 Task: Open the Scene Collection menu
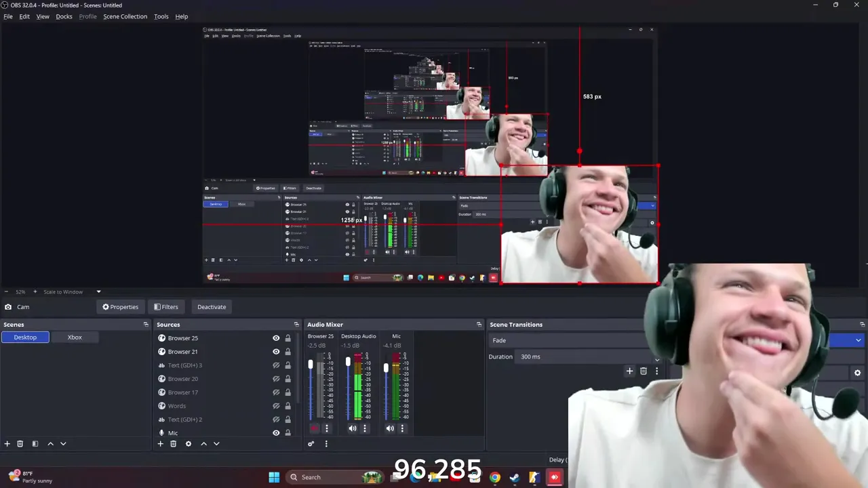(125, 16)
